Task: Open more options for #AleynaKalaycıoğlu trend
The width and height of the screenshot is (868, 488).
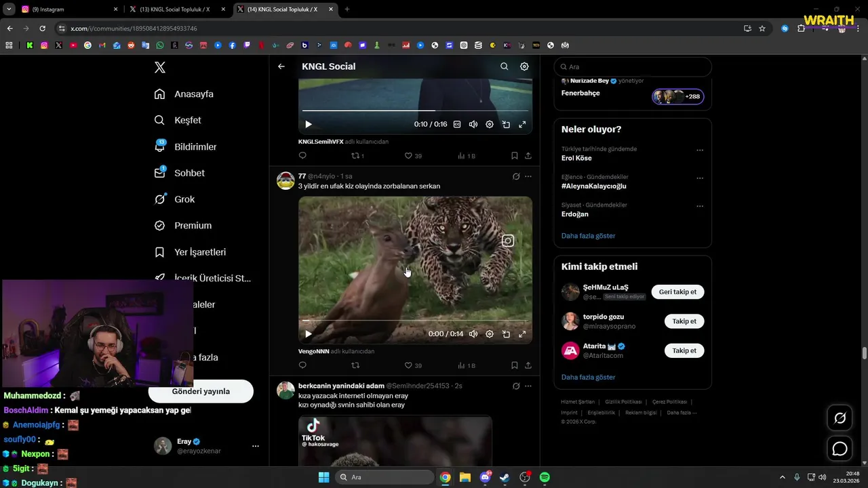Action: click(x=700, y=178)
